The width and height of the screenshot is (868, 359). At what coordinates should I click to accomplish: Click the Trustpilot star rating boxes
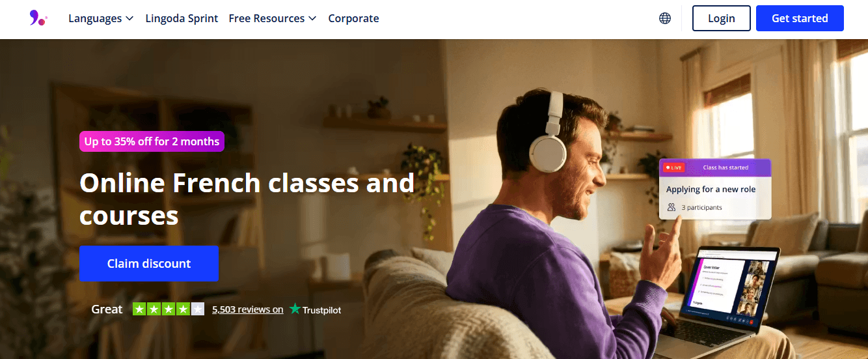(169, 309)
